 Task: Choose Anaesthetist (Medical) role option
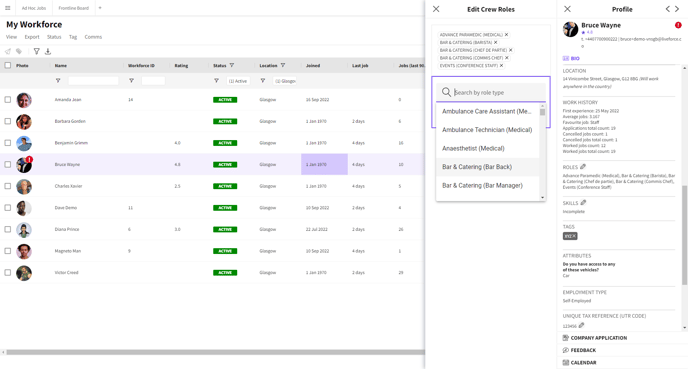click(x=487, y=148)
